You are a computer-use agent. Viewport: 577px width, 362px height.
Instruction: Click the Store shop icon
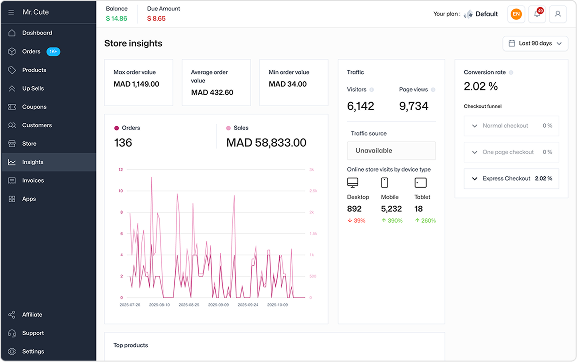pos(12,143)
